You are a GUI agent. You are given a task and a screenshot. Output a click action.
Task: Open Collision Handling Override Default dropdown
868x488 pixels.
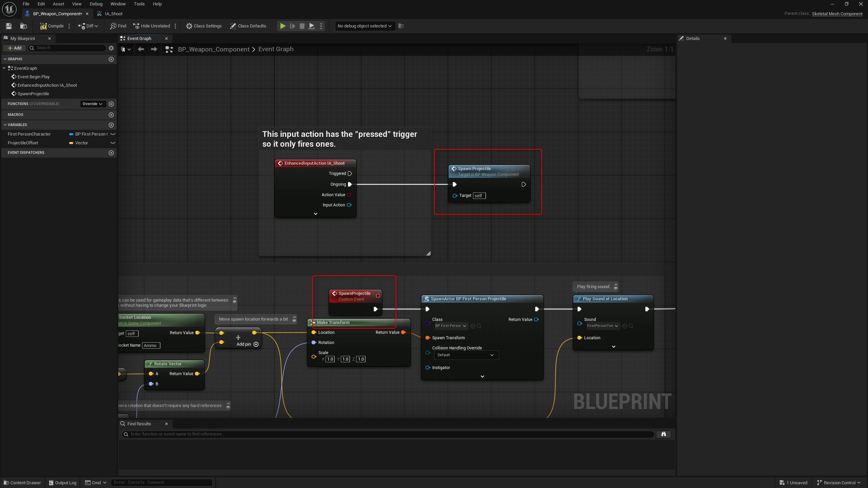(466, 355)
